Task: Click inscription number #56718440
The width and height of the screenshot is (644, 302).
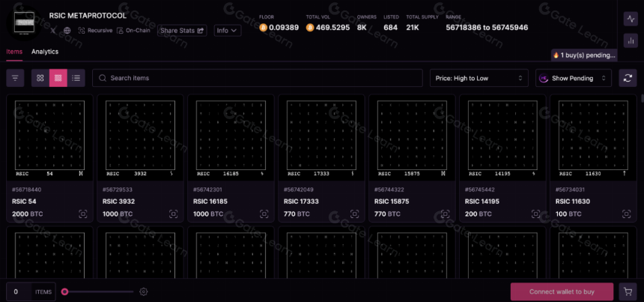Action: click(x=27, y=190)
